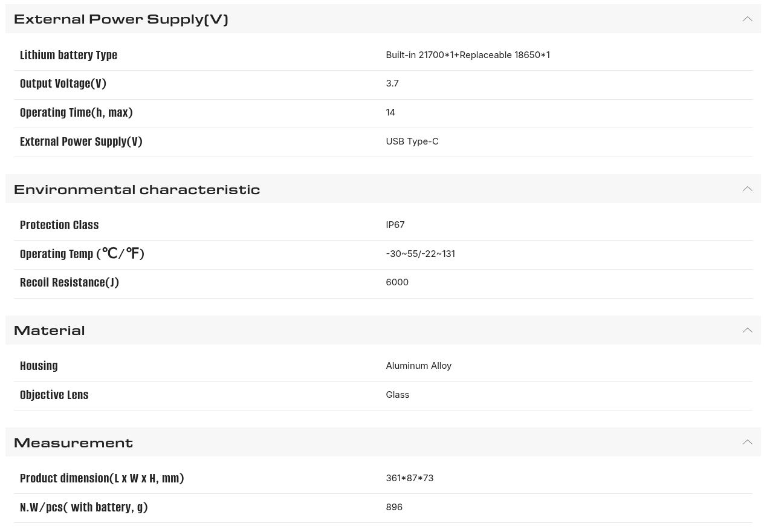Click the 361*87*73 dimension value
Screen dimensions: 767x532
[x=409, y=478]
